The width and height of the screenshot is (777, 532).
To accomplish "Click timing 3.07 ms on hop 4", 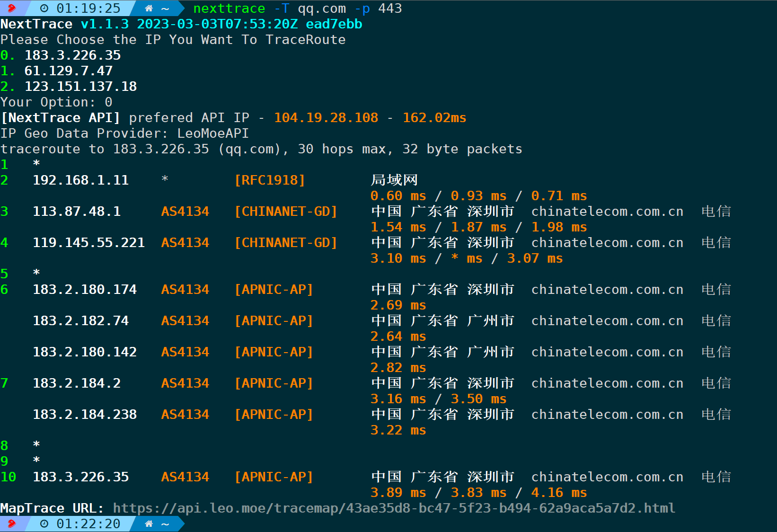I will pos(535,258).
